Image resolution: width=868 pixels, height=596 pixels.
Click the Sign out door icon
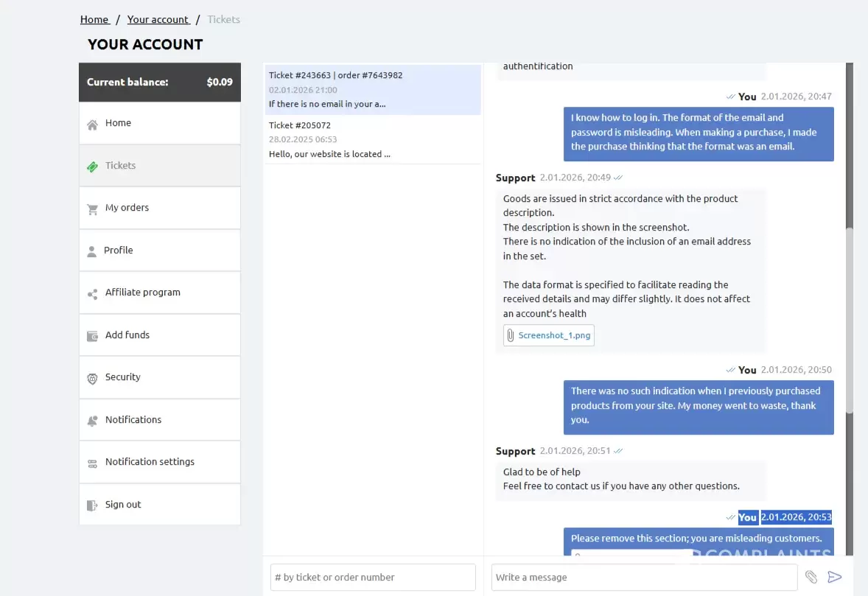click(92, 505)
